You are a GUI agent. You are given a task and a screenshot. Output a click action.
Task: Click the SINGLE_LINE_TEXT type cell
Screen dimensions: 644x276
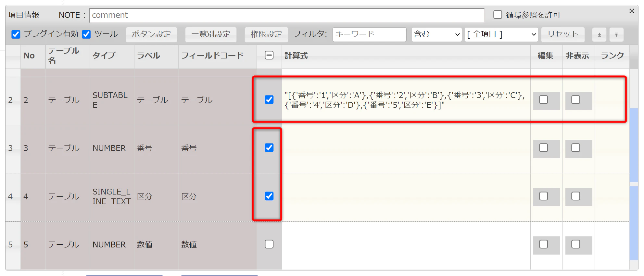point(112,197)
